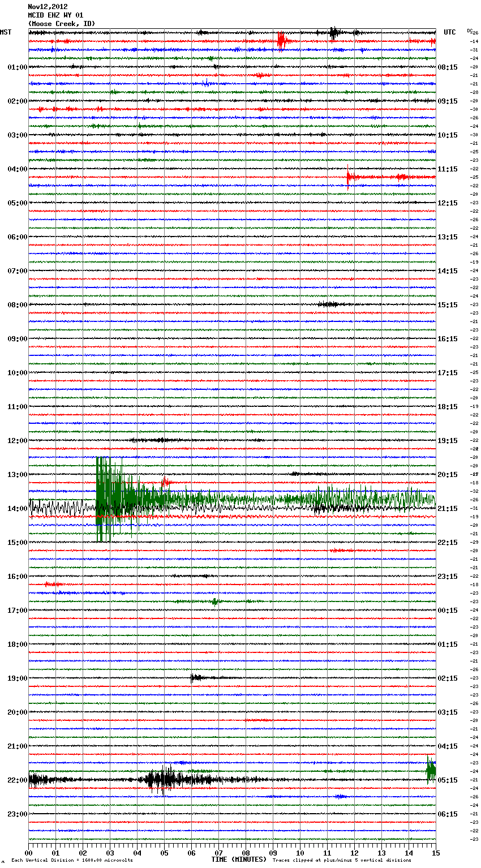Click the 08:00 MST row label
The width and height of the screenshot is (481, 868).
[x=18, y=305]
